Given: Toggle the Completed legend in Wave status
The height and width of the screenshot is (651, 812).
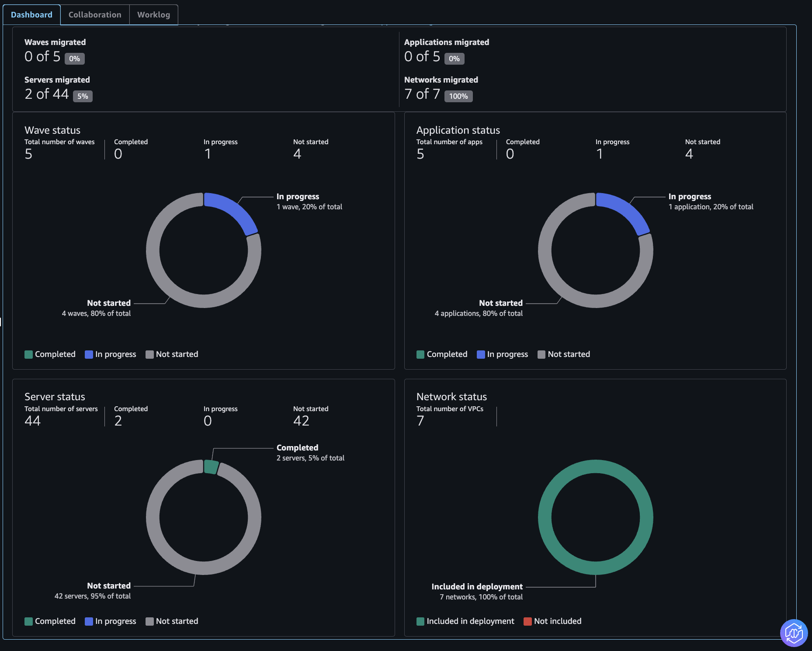Looking at the screenshot, I should coord(50,354).
